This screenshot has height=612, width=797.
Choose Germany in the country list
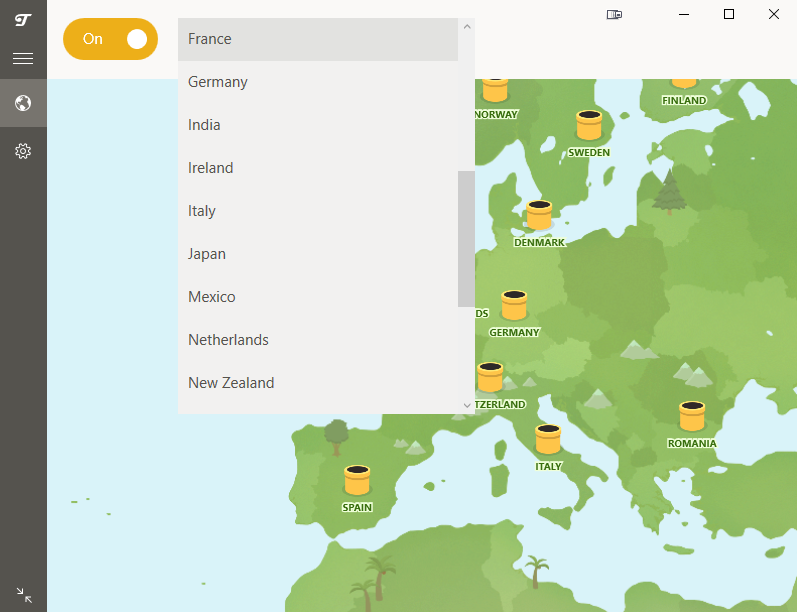(x=318, y=82)
